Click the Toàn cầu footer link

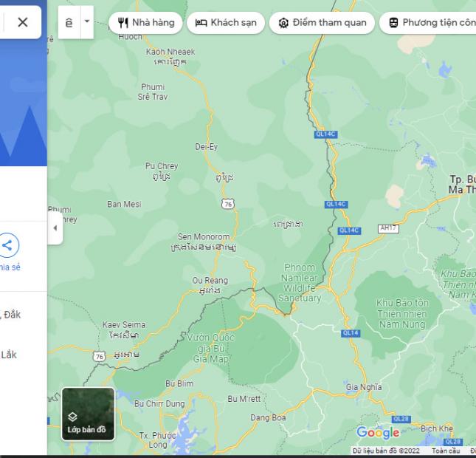tap(446, 451)
